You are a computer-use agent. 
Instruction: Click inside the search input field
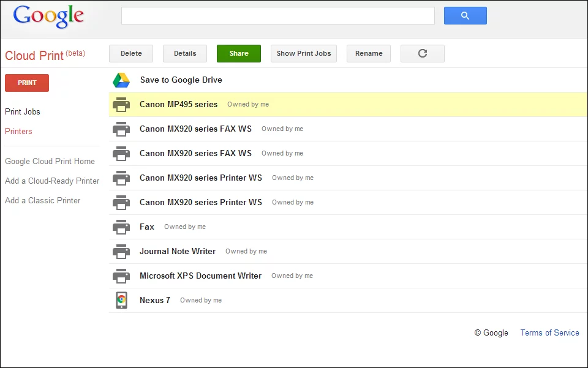277,15
